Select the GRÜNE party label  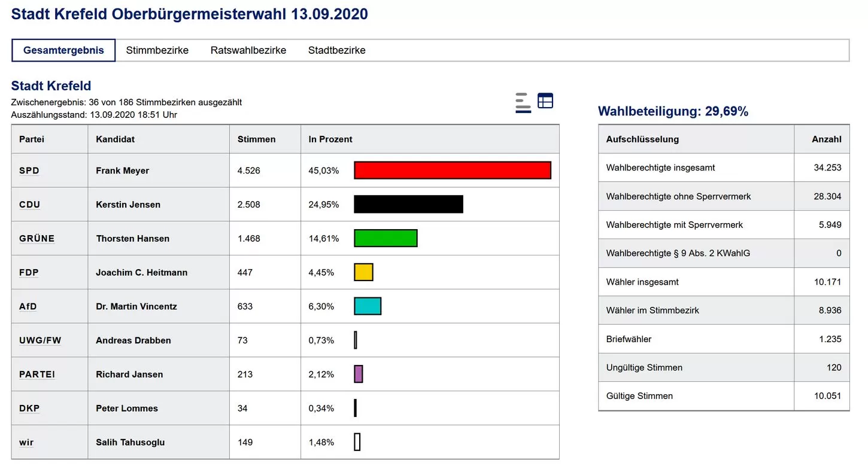[x=37, y=239]
